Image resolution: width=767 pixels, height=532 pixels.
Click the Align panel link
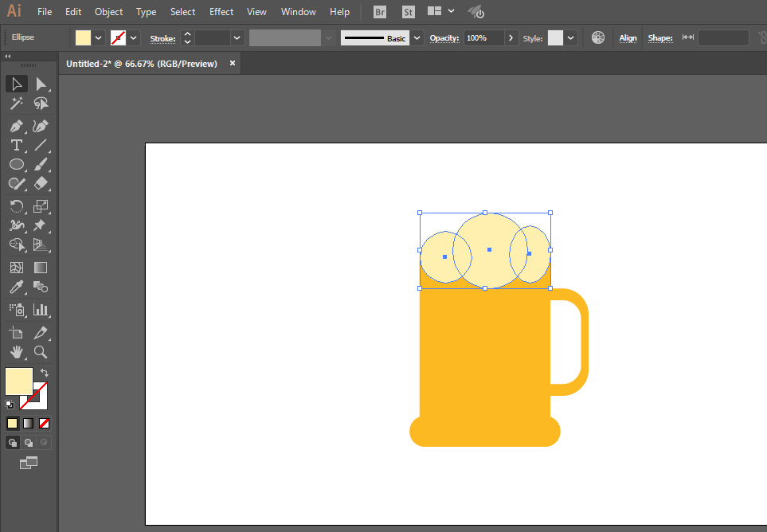point(628,37)
